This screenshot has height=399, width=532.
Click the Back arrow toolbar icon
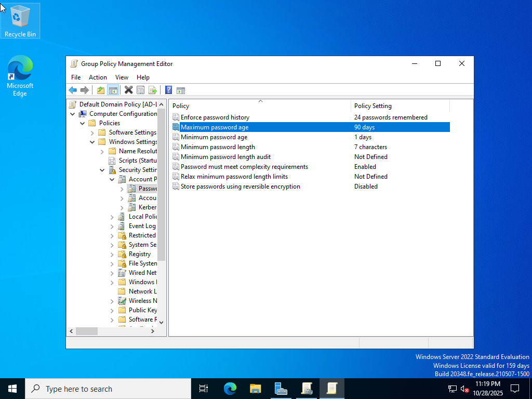point(73,90)
